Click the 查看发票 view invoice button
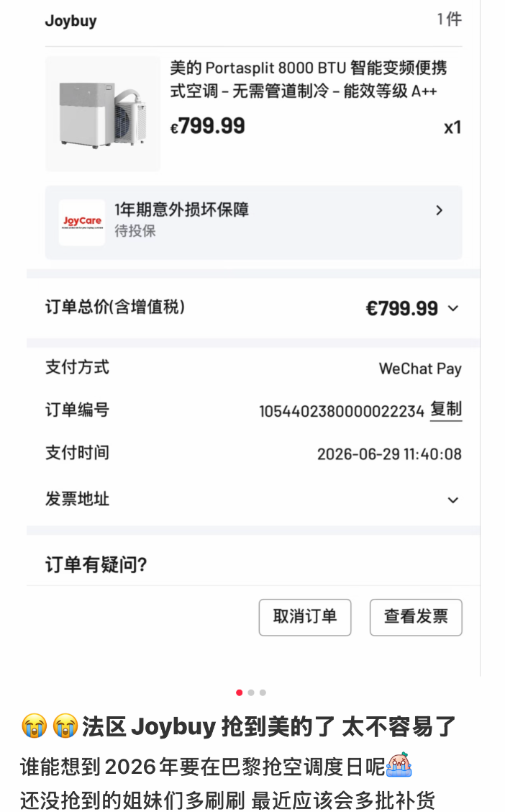505x812 pixels. [416, 618]
